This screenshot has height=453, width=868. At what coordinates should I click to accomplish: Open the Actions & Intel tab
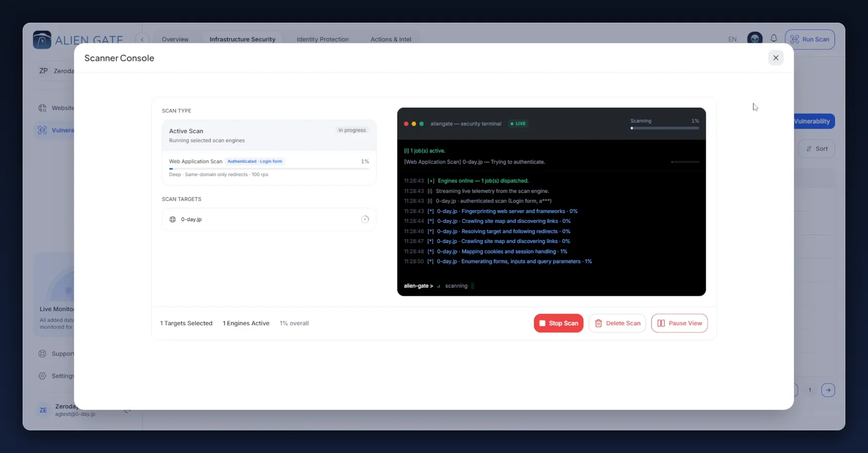pyautogui.click(x=391, y=39)
